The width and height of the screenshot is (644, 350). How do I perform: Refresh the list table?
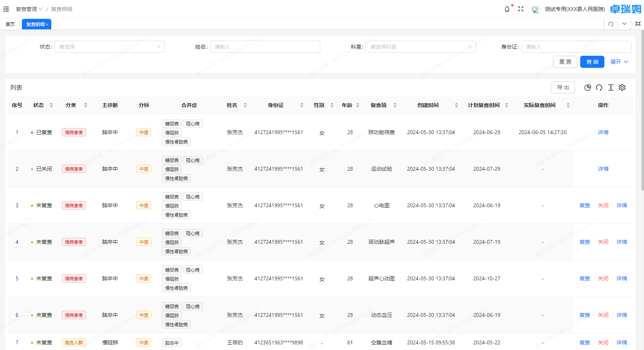599,87
